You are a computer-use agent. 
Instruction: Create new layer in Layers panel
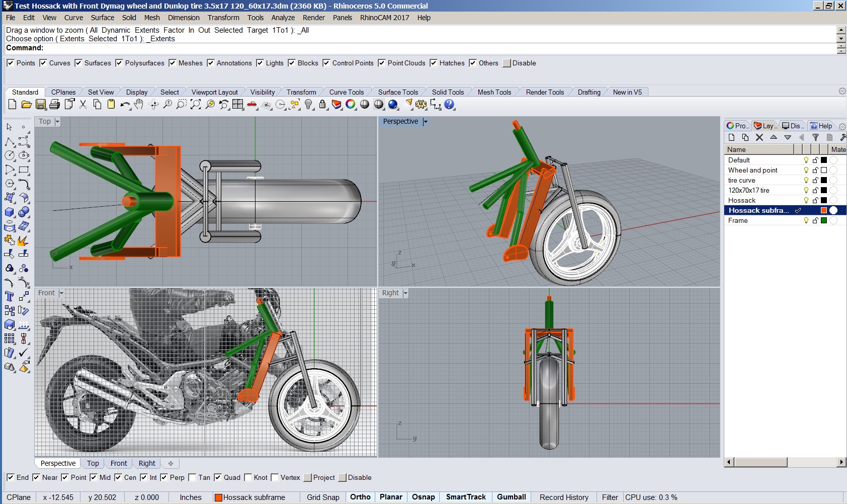[731, 137]
